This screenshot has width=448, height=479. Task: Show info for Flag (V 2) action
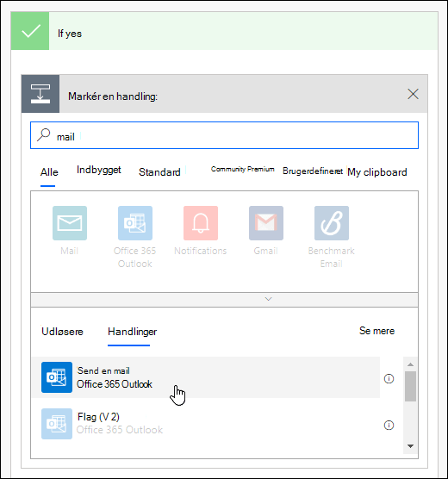pos(389,426)
